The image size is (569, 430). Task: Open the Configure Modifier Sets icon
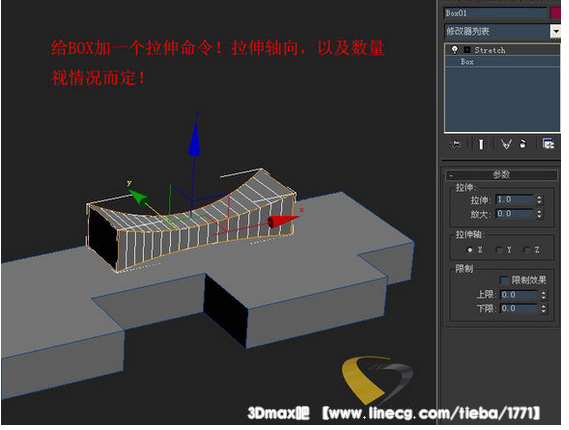pyautogui.click(x=548, y=144)
